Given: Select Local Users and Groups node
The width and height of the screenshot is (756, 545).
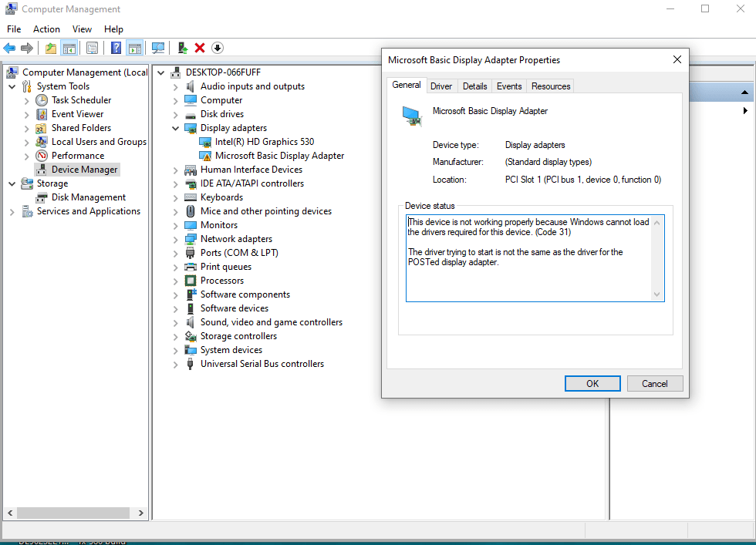Looking at the screenshot, I should (99, 142).
